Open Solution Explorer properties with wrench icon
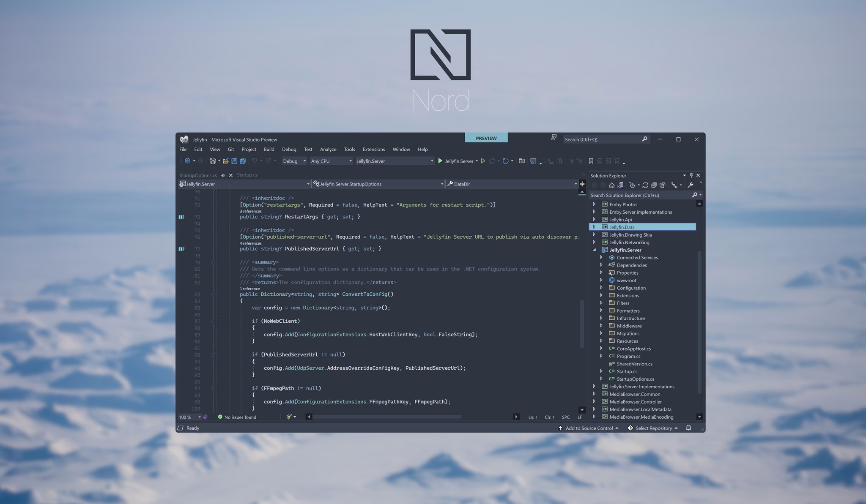The image size is (866, 504). click(x=691, y=185)
